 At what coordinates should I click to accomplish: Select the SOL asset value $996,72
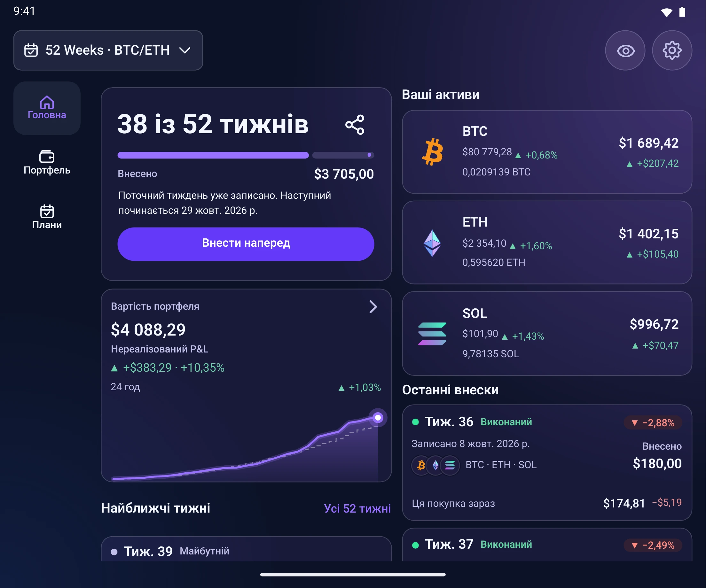[x=654, y=324]
